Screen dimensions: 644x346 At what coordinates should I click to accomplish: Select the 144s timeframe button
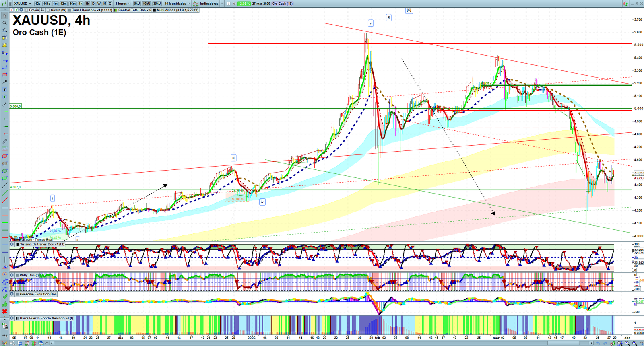point(47,4)
